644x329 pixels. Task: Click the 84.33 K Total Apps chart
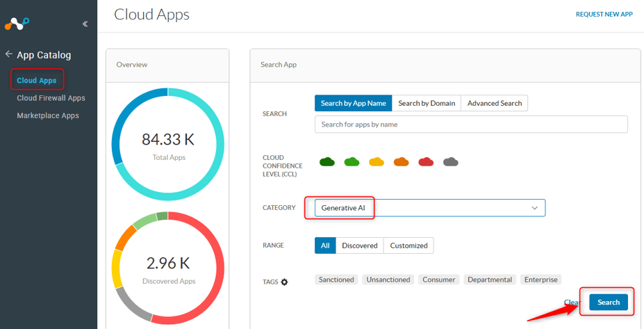tap(168, 145)
